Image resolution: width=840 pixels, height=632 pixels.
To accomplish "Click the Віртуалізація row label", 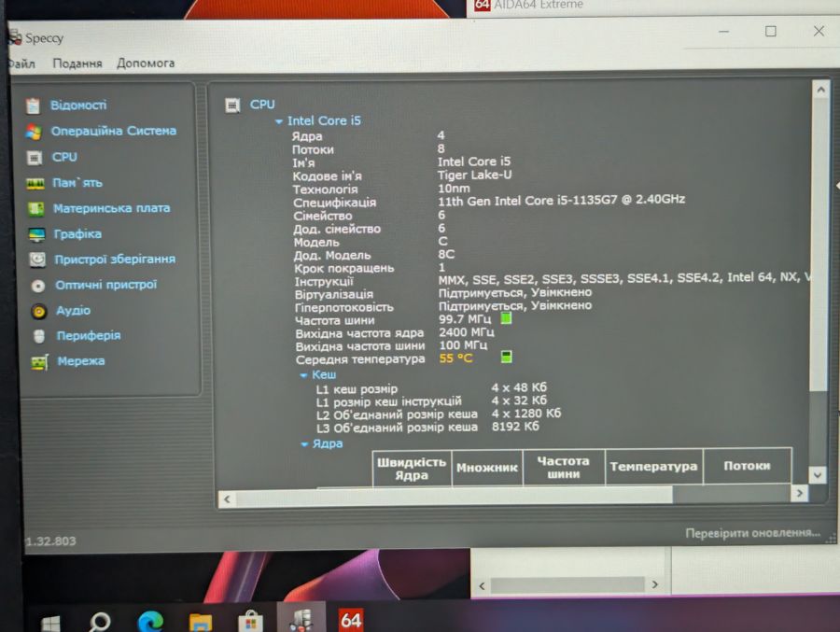I will (x=334, y=294).
